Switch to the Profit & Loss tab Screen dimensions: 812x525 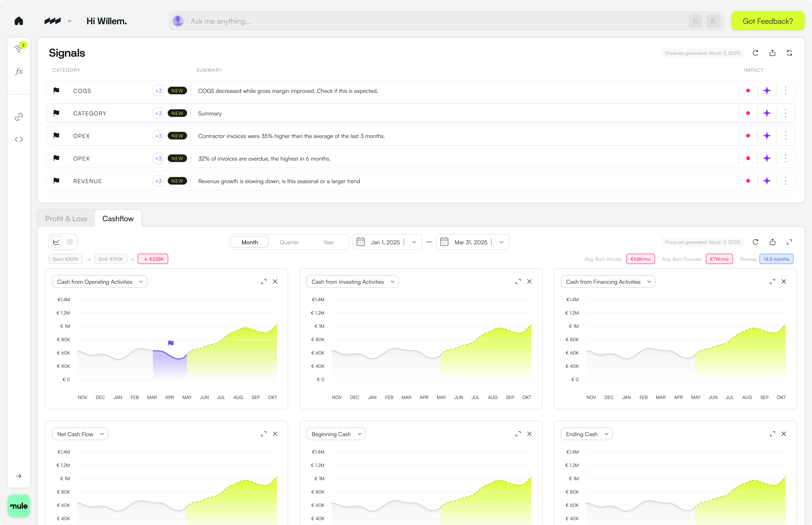pyautogui.click(x=66, y=218)
